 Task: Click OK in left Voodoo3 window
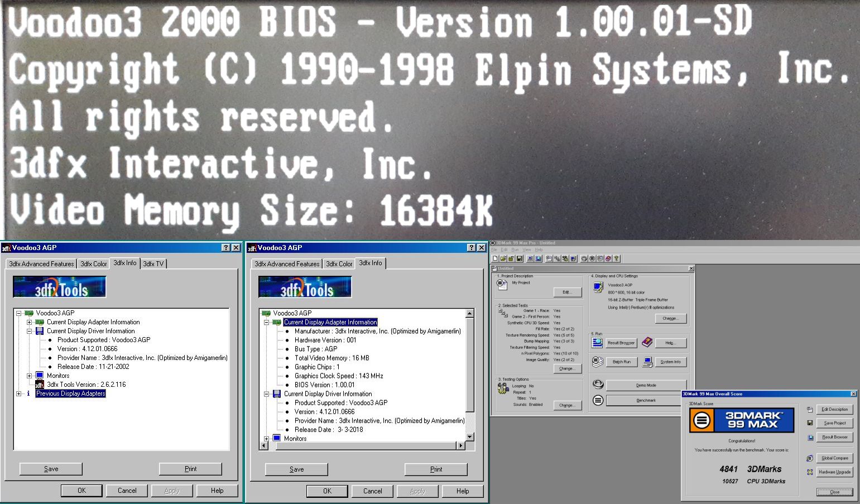81,491
